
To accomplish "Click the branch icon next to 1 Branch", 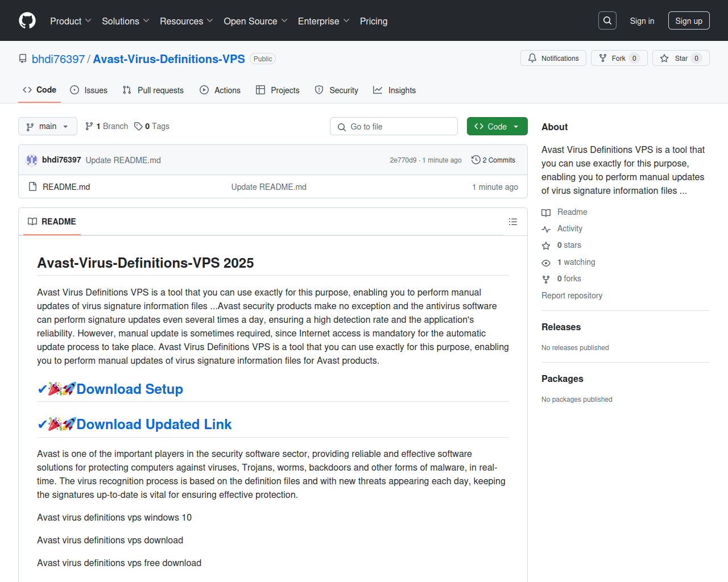I will pos(89,126).
